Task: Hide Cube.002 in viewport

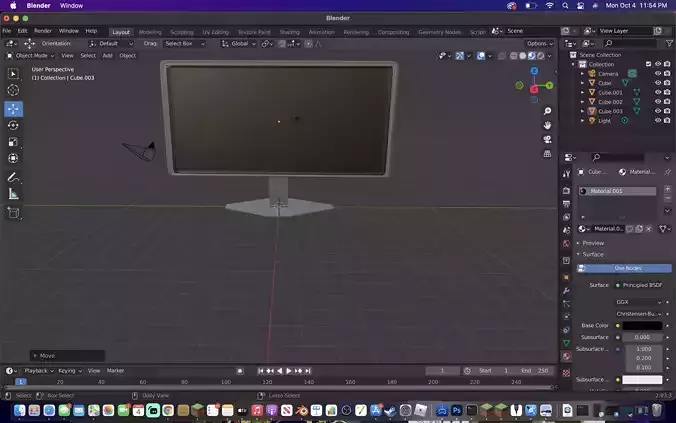Action: click(x=658, y=102)
